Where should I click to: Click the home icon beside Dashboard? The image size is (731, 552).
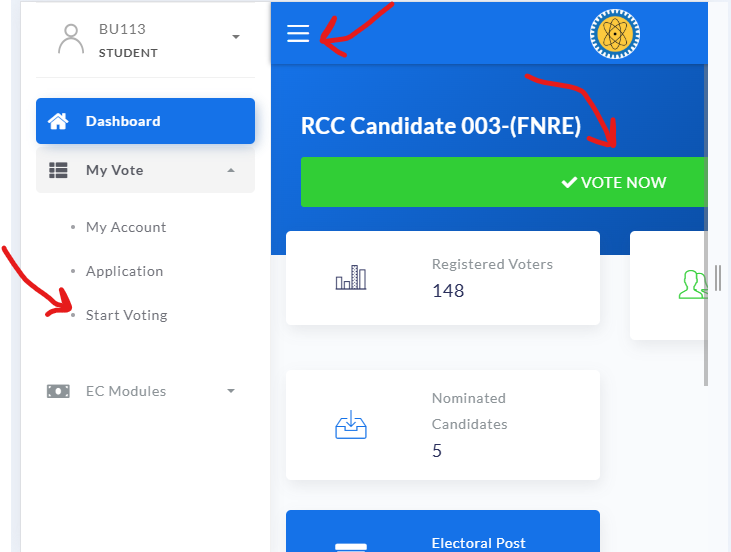coord(59,121)
